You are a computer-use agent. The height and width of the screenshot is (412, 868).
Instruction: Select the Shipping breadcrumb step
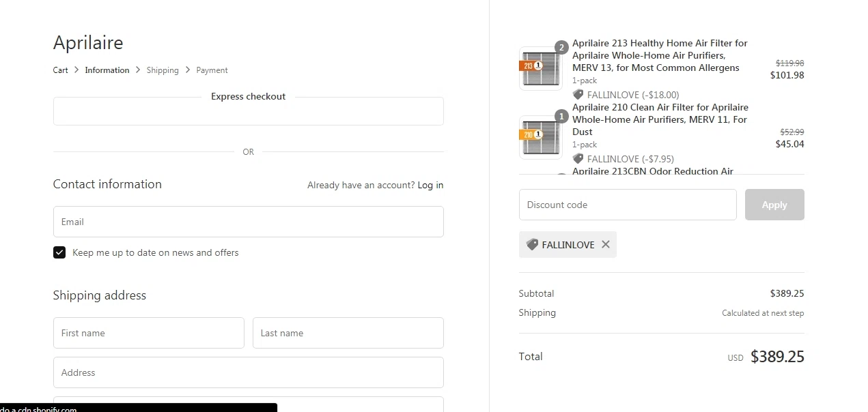[163, 70]
